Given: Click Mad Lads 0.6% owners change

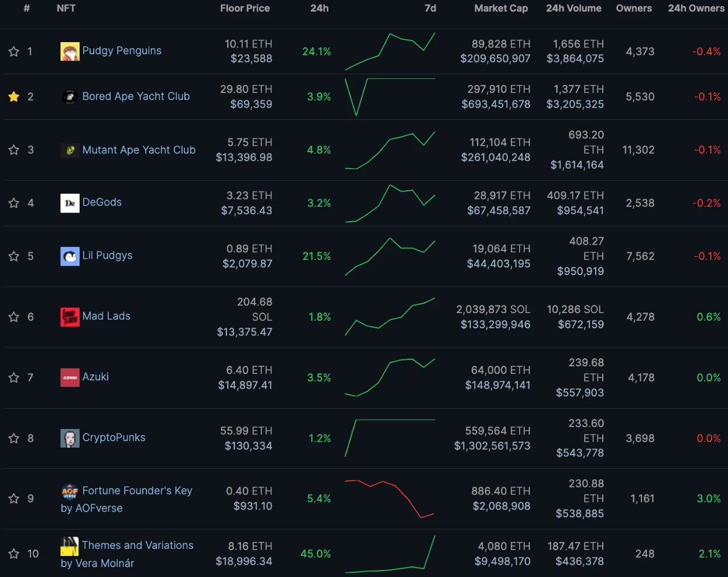Looking at the screenshot, I should click(709, 317).
